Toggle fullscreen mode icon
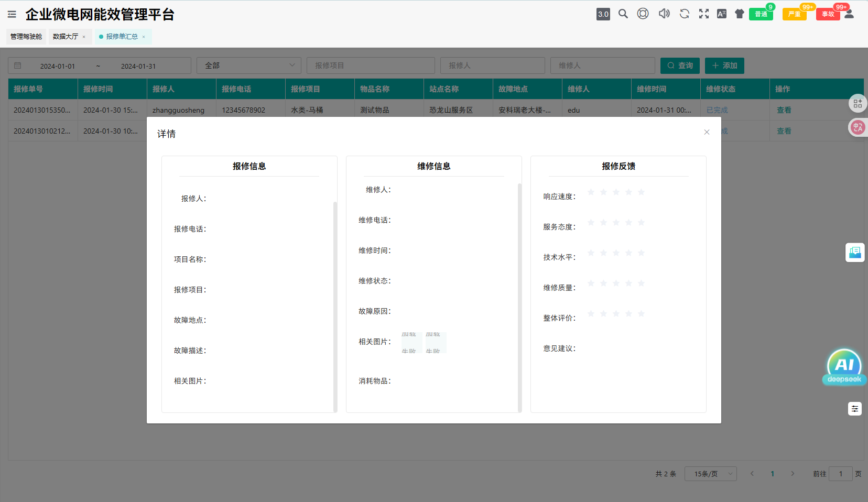868x502 pixels. coord(703,14)
